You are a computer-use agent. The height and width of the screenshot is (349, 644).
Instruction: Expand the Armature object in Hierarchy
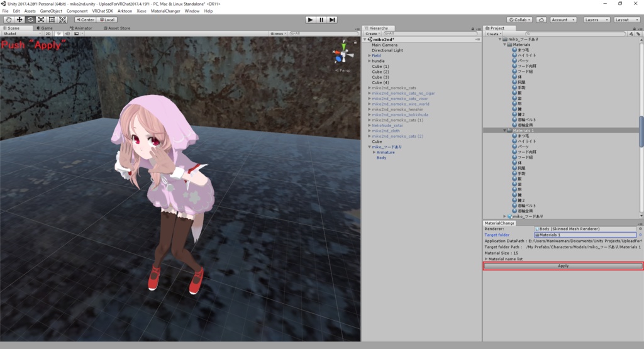pos(374,152)
